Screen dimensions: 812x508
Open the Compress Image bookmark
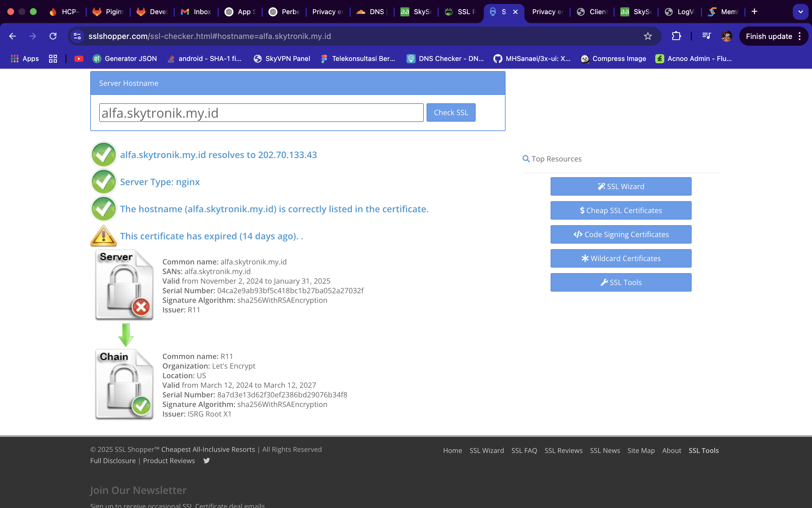tap(613, 59)
